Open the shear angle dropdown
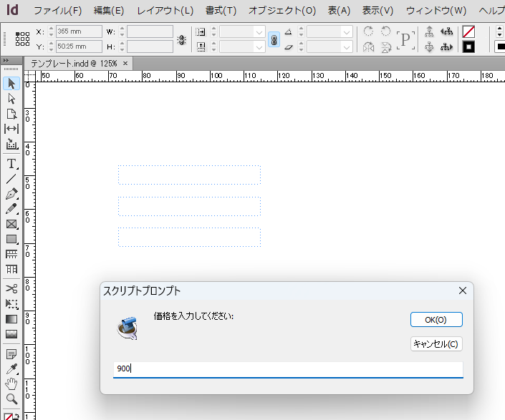 (347, 47)
